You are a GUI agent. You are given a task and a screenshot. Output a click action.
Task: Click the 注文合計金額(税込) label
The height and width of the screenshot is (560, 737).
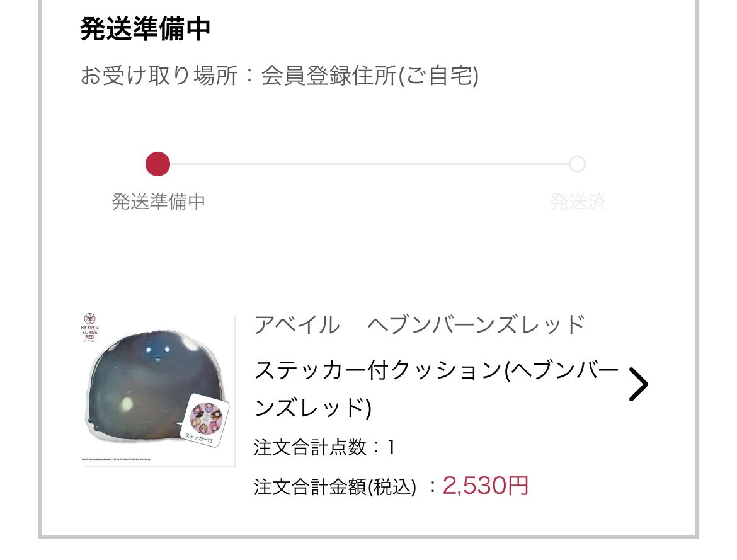click(335, 487)
